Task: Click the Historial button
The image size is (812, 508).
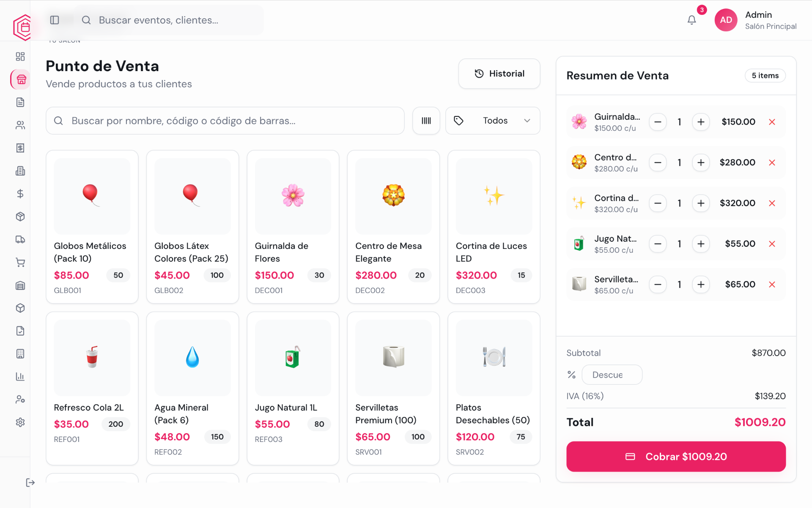Action: pos(499,74)
